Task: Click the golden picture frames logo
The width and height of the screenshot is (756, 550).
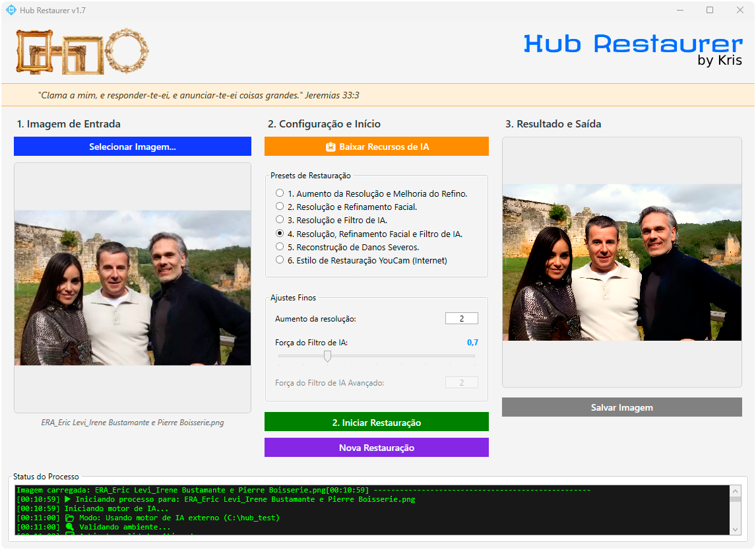Action: 80,50
